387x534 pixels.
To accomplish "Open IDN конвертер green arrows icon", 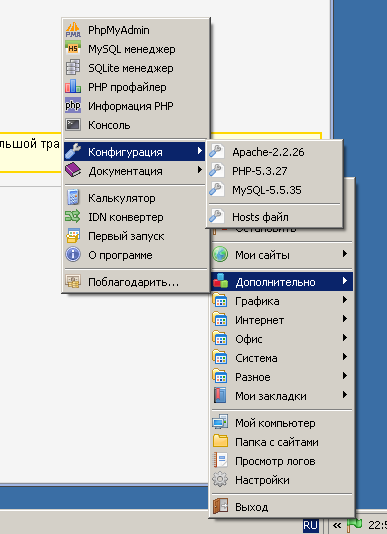I will [73, 217].
